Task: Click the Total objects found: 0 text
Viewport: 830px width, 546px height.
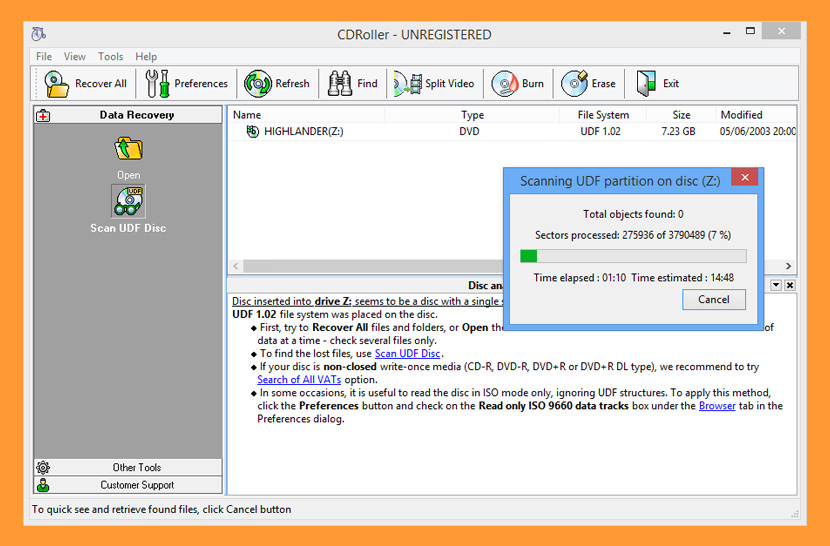Action: point(633,214)
